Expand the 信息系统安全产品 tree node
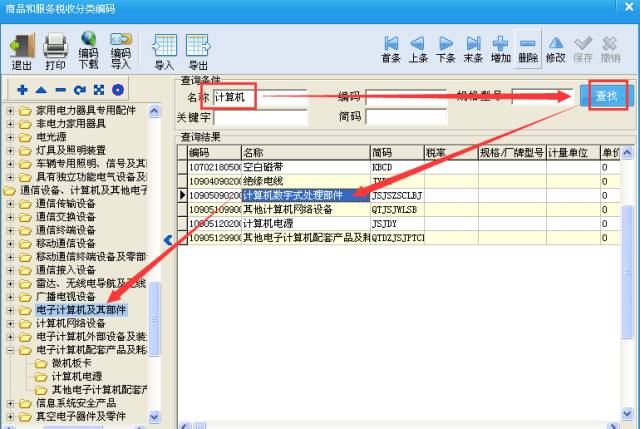Image resolution: width=640 pixels, height=429 pixels. (x=11, y=403)
